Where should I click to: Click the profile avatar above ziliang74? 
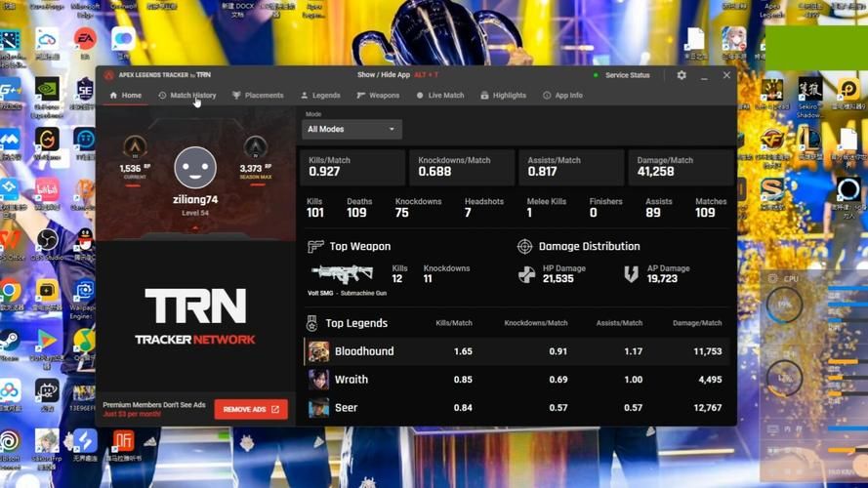point(195,168)
